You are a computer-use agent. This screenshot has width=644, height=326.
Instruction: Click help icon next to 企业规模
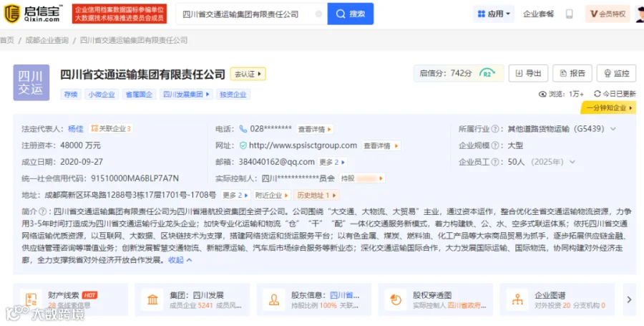pyautogui.click(x=495, y=145)
